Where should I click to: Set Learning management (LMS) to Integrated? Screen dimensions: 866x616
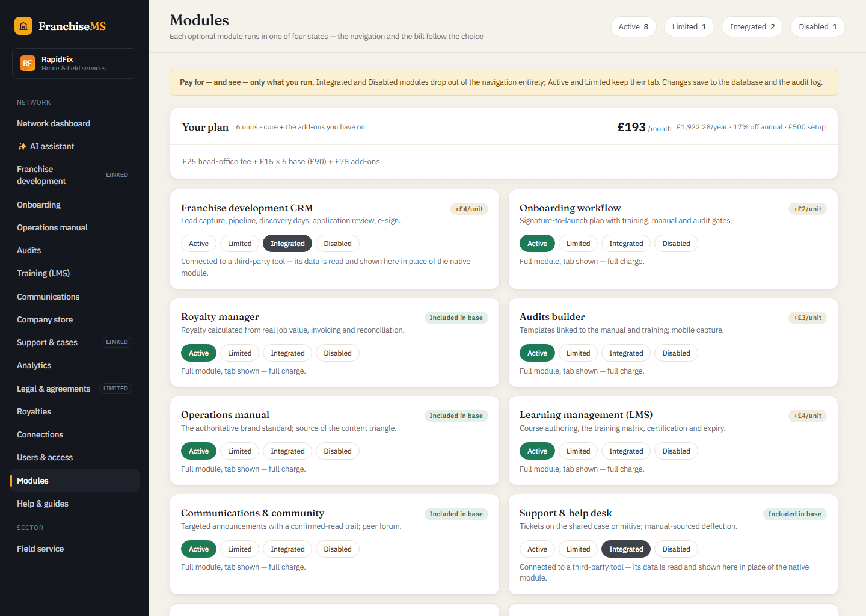click(x=626, y=451)
